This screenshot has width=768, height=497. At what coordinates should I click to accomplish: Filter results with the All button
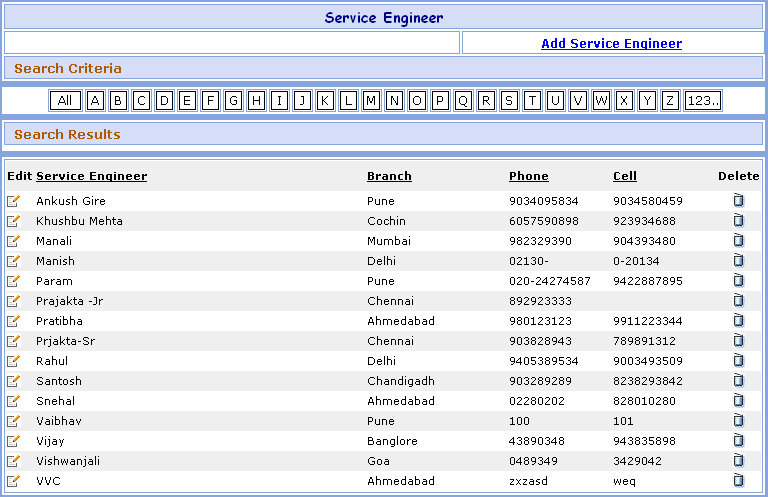65,100
